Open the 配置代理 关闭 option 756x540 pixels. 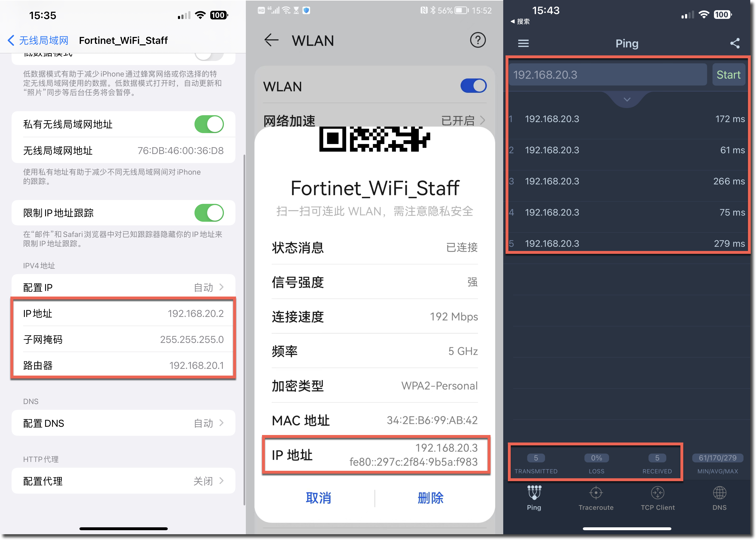click(123, 481)
